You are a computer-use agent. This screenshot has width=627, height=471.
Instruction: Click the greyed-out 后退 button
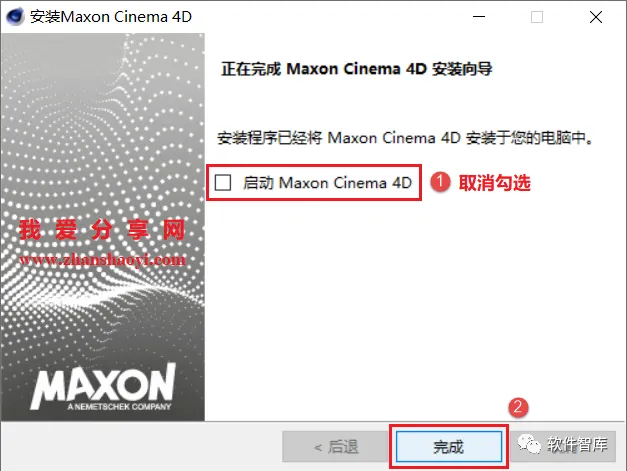[335, 447]
